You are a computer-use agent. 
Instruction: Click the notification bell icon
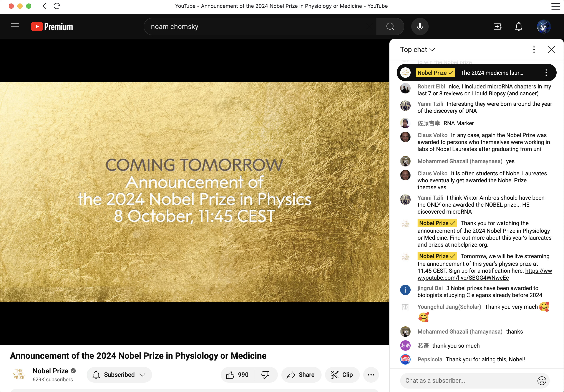519,26
